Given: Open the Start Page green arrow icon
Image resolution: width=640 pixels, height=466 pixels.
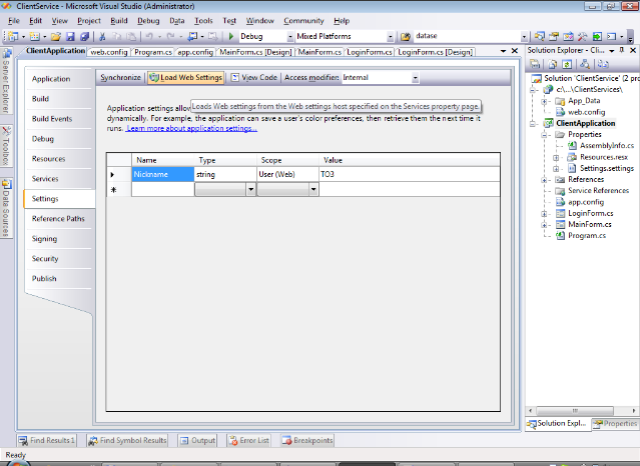Looking at the screenshot, I should (597, 37).
